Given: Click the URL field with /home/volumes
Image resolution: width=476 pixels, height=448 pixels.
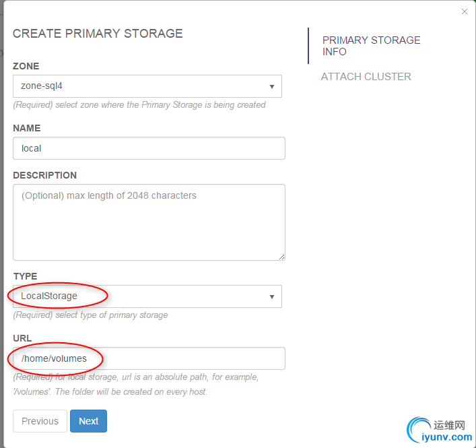Looking at the screenshot, I should (x=149, y=358).
